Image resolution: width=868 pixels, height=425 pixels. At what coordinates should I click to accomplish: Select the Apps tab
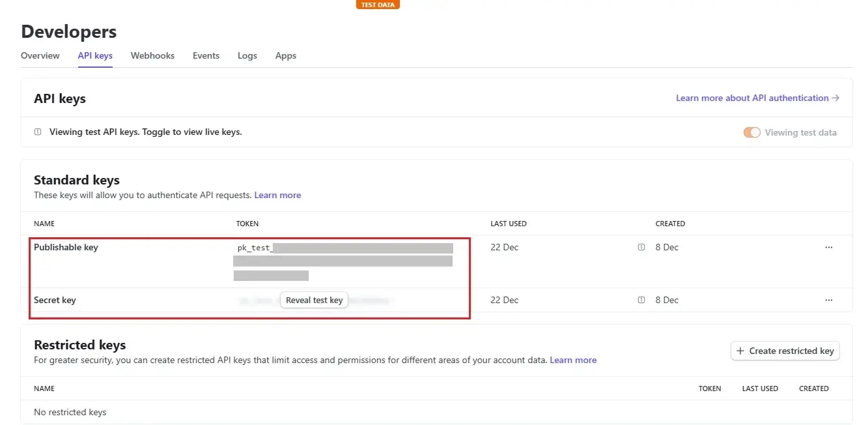[x=286, y=55]
